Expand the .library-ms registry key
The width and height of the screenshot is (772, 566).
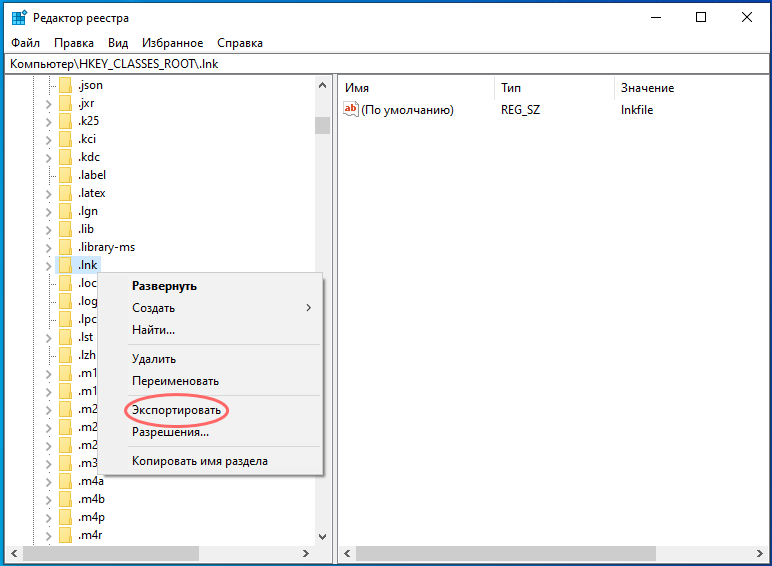(48, 248)
